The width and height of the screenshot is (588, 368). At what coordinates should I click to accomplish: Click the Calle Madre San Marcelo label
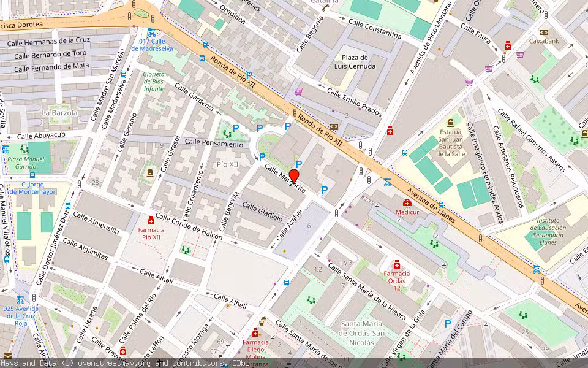pyautogui.click(x=108, y=85)
